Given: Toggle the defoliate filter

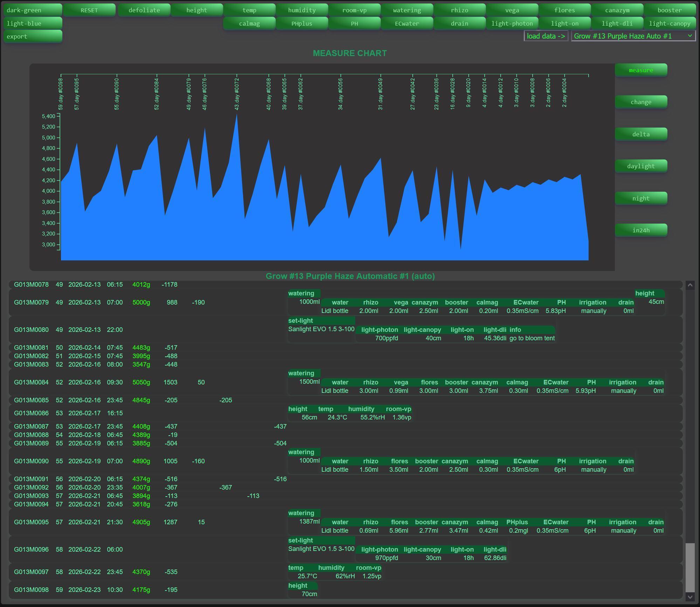Looking at the screenshot, I should tap(144, 10).
